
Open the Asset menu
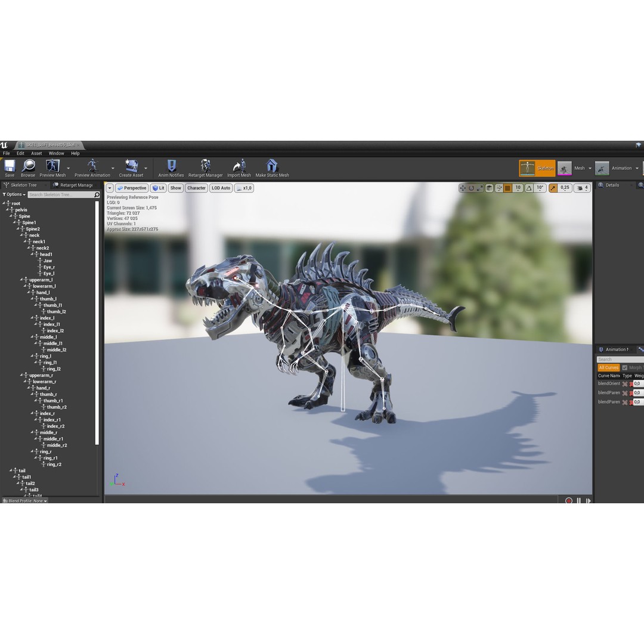coord(36,153)
